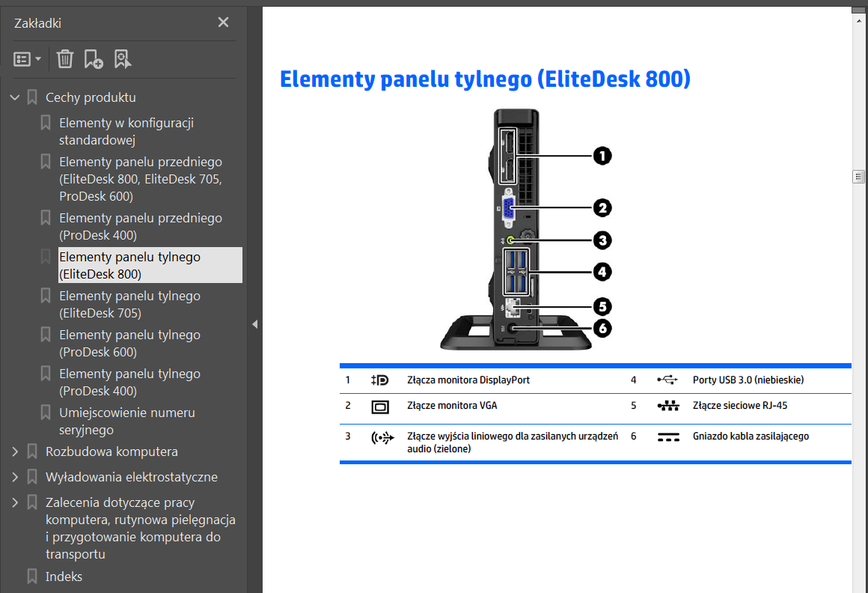Image resolution: width=868 pixels, height=593 pixels.
Task: Click callout number 6 on the diagram
Action: click(602, 329)
